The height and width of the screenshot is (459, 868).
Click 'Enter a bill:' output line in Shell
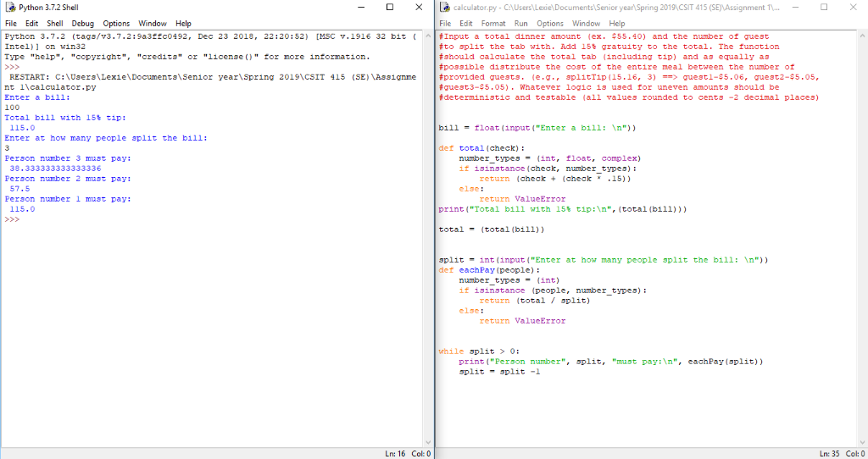coord(37,97)
